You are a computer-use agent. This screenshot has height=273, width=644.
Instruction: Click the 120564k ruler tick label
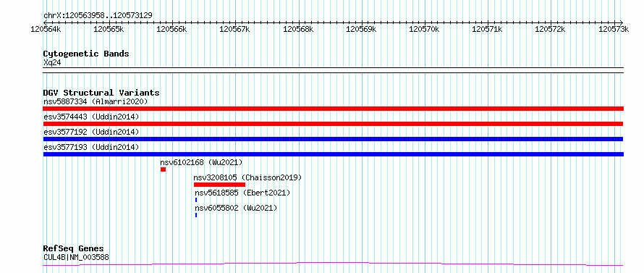[46, 29]
